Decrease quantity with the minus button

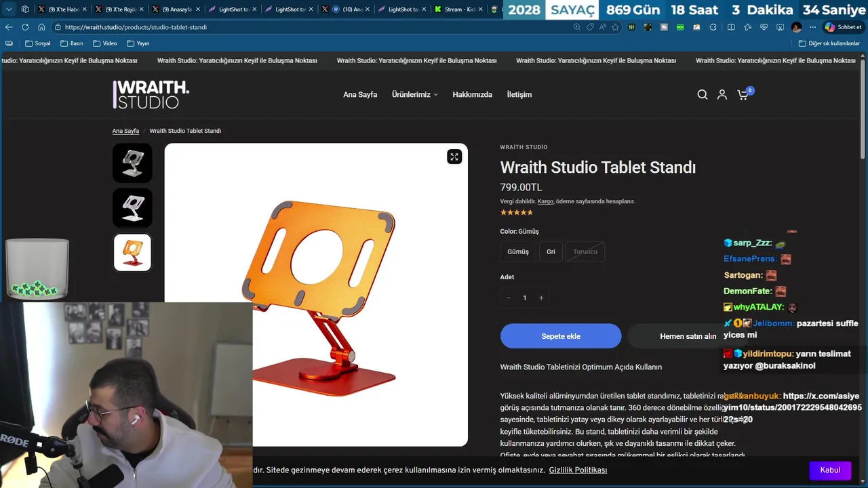pos(509,298)
